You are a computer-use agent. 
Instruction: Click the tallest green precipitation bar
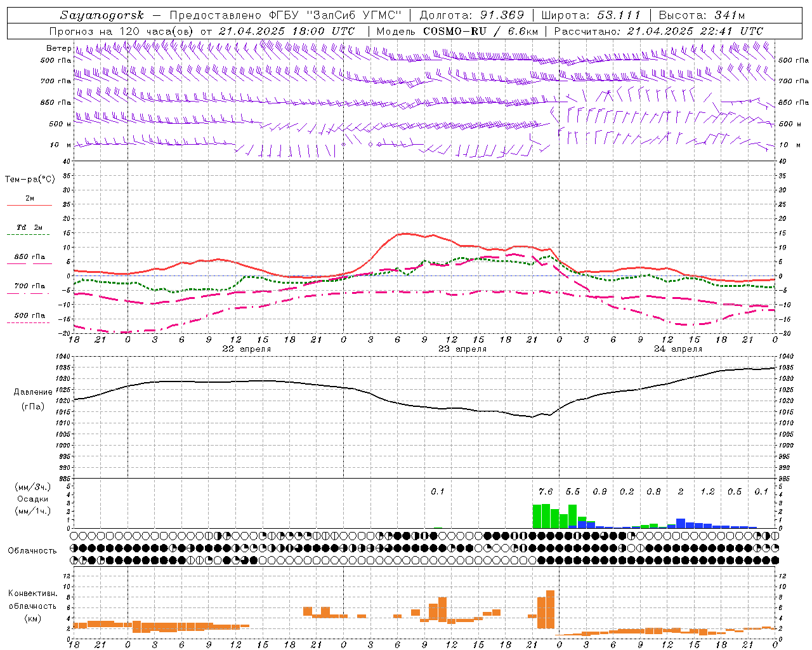point(546,516)
